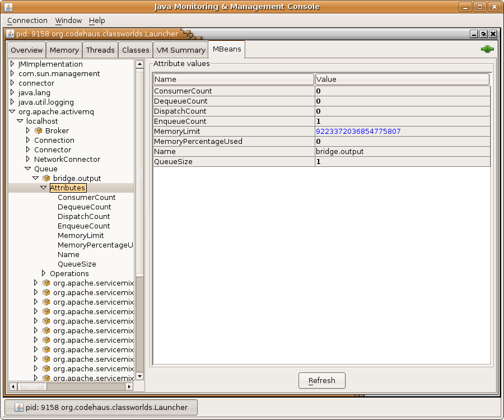The width and height of the screenshot is (504, 420).
Task: Expand the java.lang node
Action: pyautogui.click(x=12, y=92)
